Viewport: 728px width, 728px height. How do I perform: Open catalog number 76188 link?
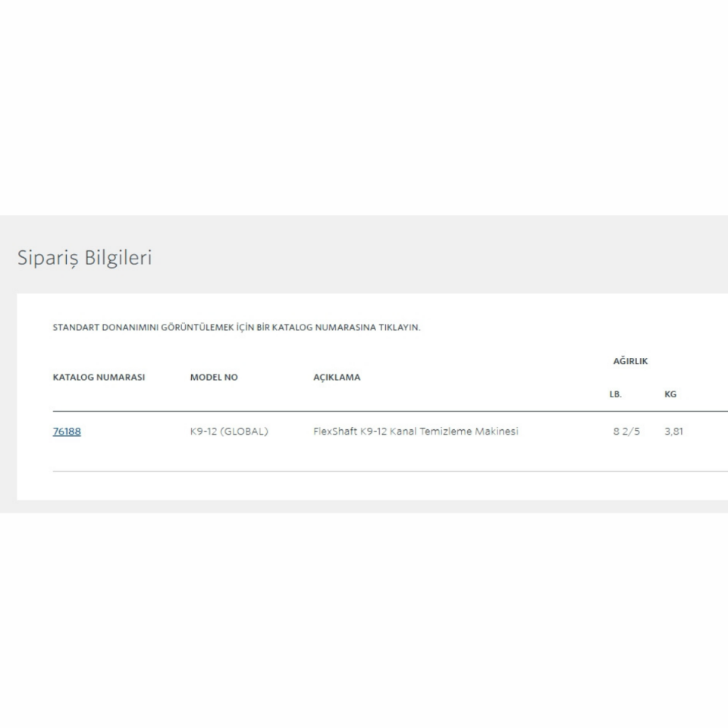pos(67,431)
